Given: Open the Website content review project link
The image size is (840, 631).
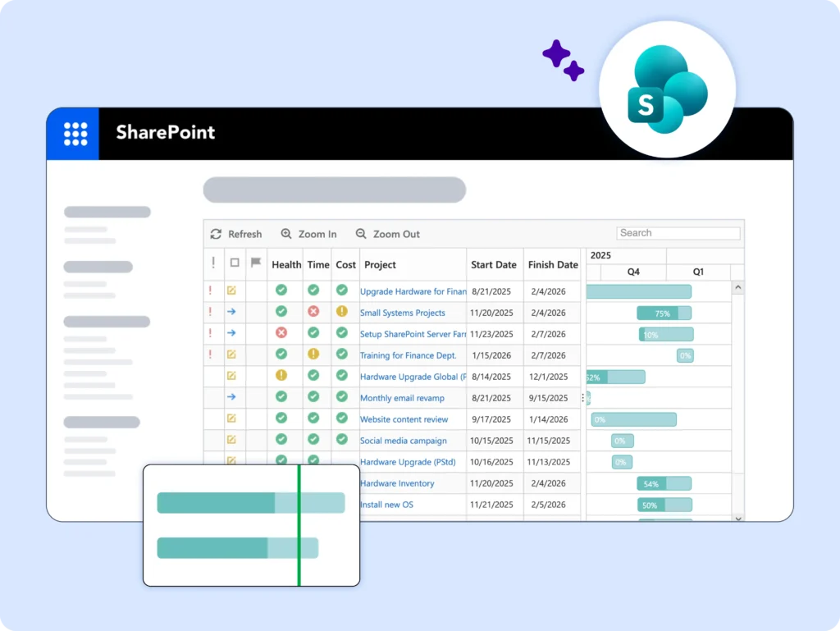Looking at the screenshot, I should click(404, 419).
